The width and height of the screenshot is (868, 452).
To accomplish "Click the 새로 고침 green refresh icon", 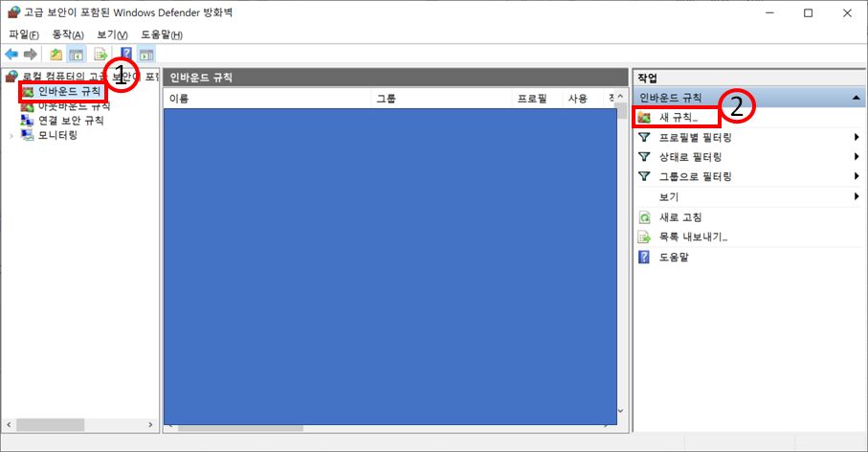I will 644,217.
